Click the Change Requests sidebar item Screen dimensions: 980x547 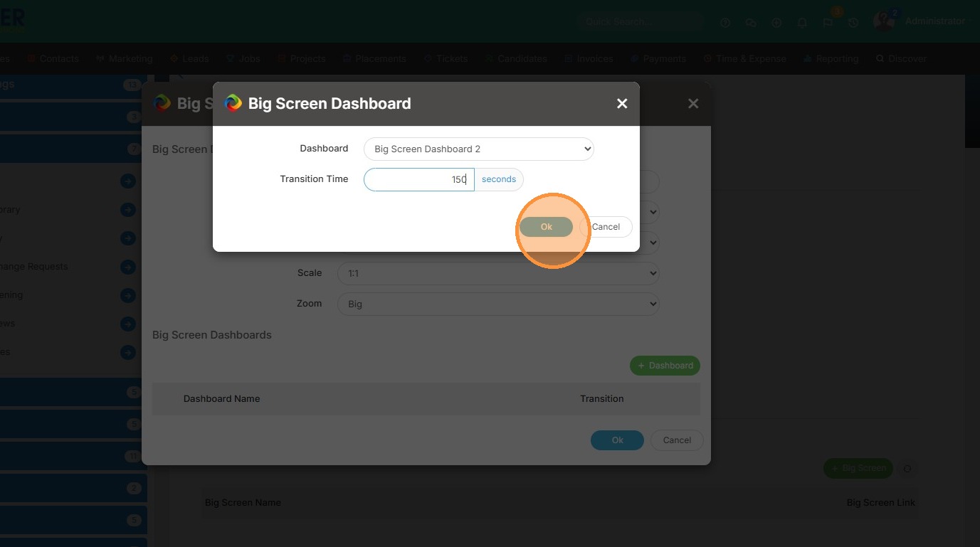(33, 267)
